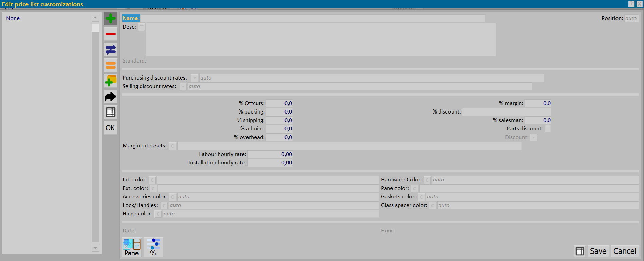The image size is (644, 261).
Task: Click the Margin rates sets field
Action: coord(349,146)
